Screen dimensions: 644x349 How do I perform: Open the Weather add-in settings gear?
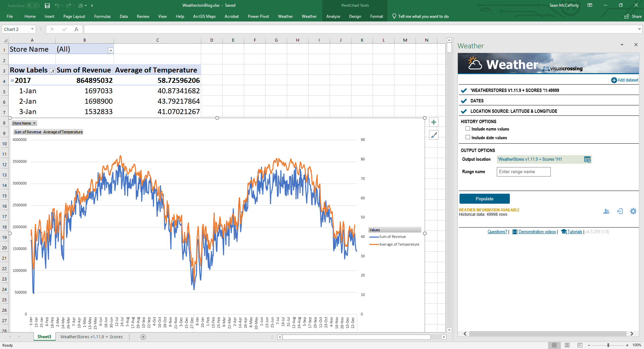[x=633, y=211]
